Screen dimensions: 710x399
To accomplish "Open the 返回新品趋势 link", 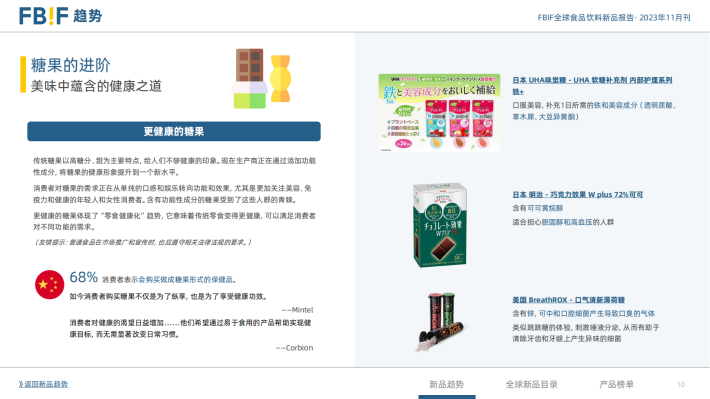I will coord(43,384).
